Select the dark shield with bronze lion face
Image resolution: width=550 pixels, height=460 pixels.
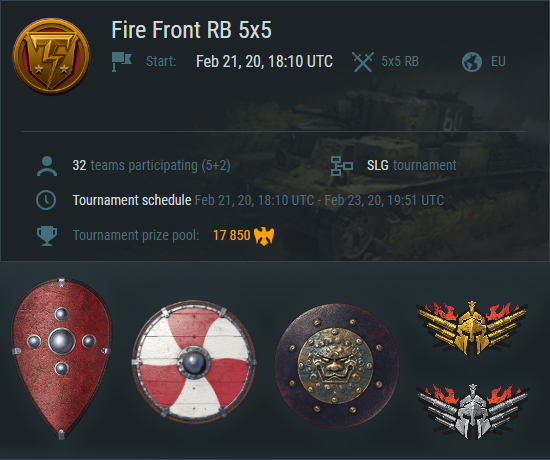pos(337,365)
